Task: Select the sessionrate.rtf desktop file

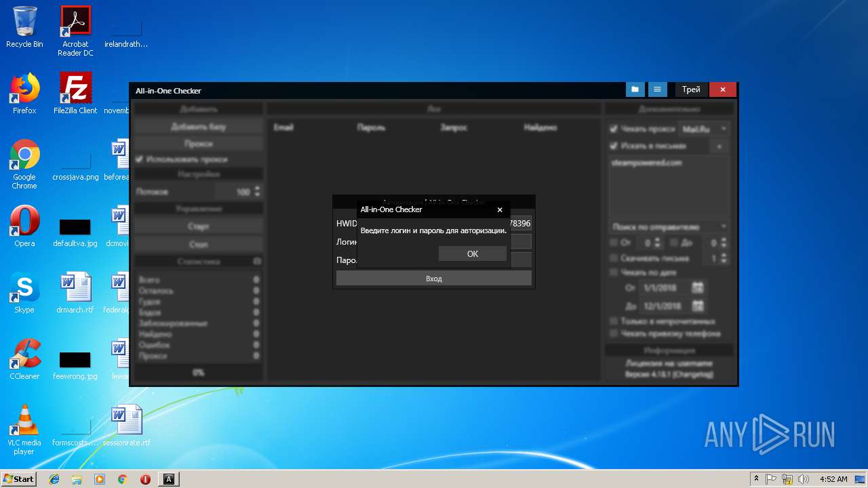Action: click(x=127, y=426)
